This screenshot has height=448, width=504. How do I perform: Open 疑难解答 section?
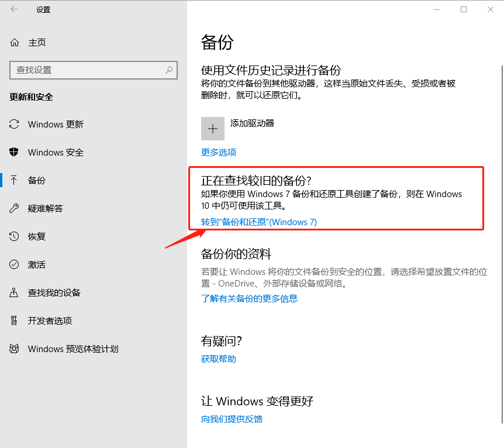[46, 208]
